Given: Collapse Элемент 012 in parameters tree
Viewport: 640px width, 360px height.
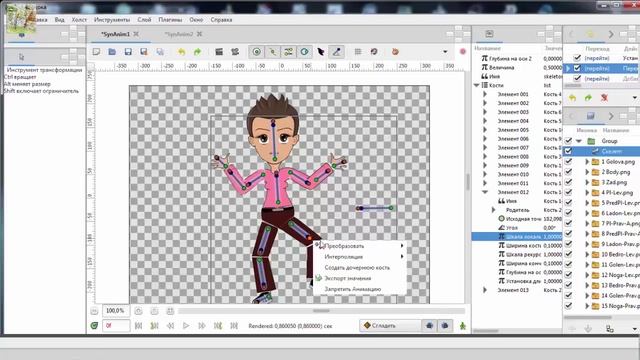Looking at the screenshot, I should tap(485, 192).
